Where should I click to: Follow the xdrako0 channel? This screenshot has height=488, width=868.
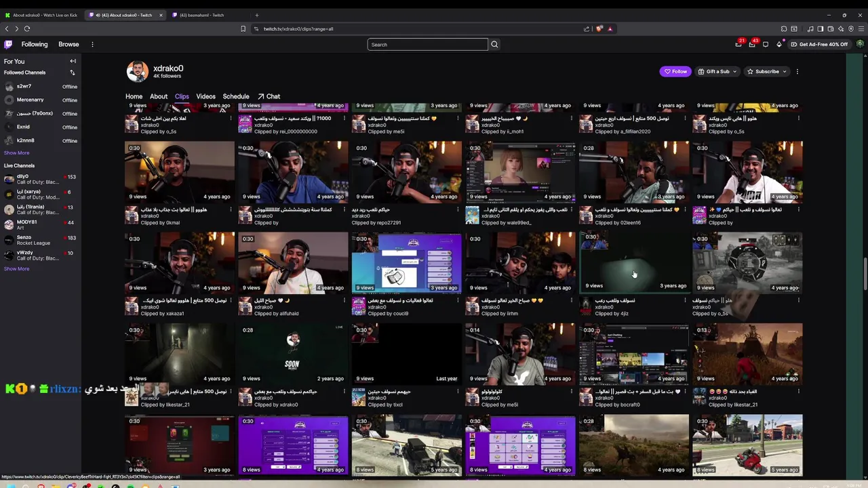click(675, 71)
